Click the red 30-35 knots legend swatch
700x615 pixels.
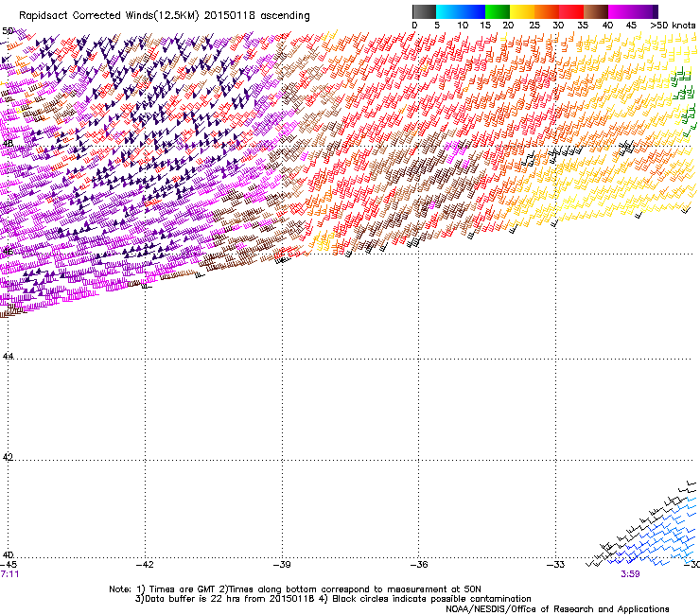(571, 11)
